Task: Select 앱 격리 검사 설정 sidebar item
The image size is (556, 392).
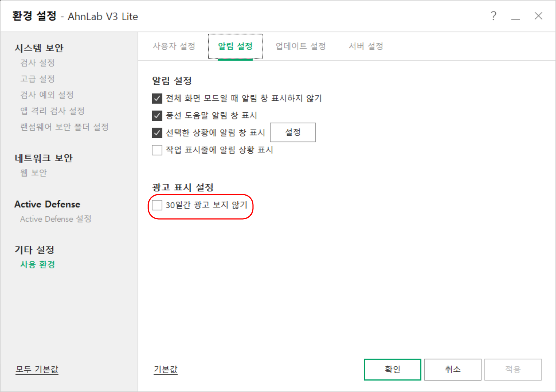Action: click(x=52, y=111)
